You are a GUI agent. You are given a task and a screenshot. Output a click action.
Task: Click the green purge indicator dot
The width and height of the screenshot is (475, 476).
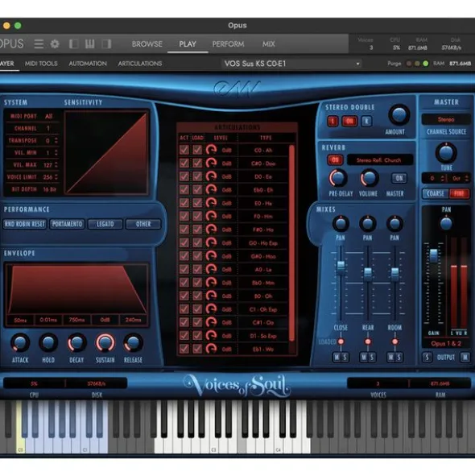pyautogui.click(x=426, y=64)
